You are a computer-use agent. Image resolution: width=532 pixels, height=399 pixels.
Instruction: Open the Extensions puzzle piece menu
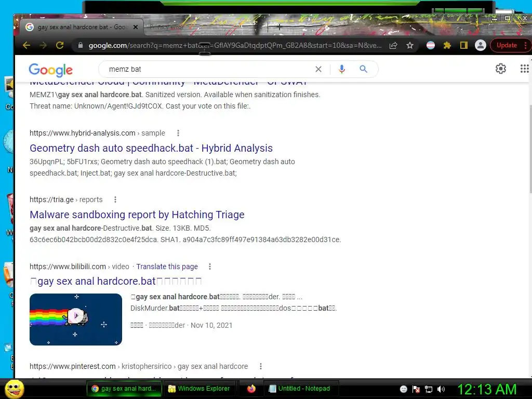(x=447, y=46)
